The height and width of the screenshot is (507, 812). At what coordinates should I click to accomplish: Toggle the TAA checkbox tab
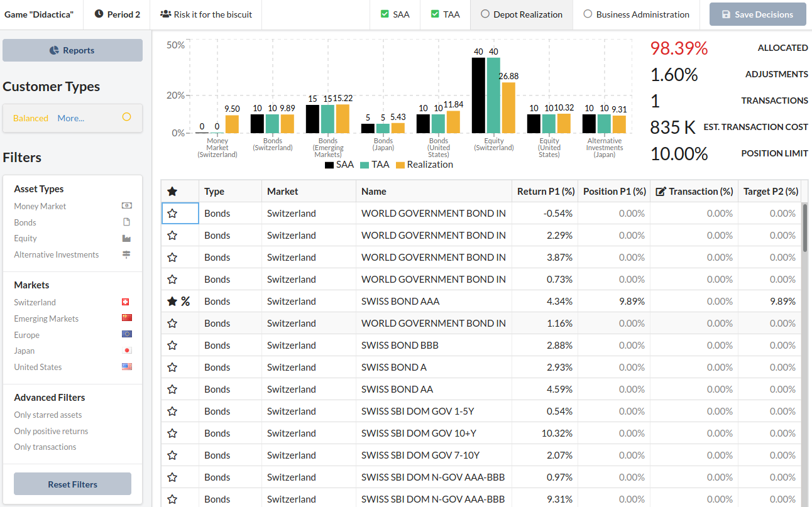point(445,14)
